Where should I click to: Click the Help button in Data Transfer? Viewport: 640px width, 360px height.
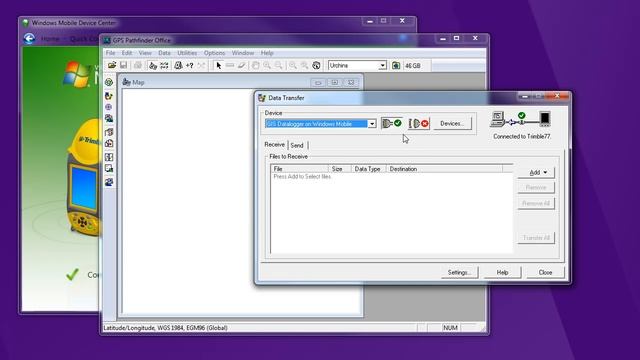(x=502, y=272)
